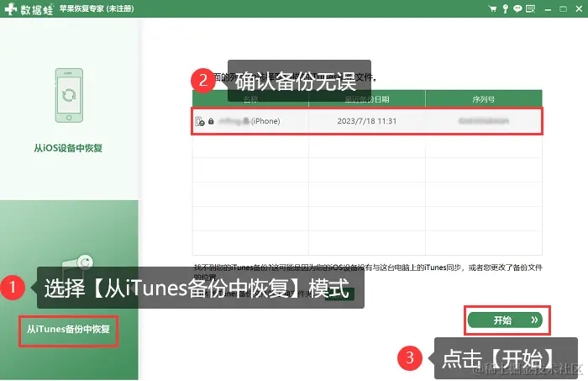Close the 苹果恢复专家 window
The width and height of the screenshot is (588, 381).
click(x=579, y=8)
